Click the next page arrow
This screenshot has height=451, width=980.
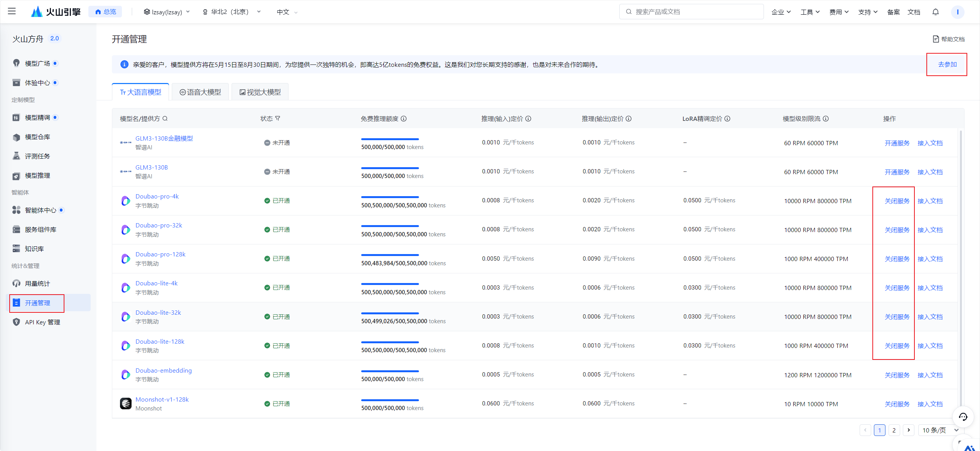point(909,430)
